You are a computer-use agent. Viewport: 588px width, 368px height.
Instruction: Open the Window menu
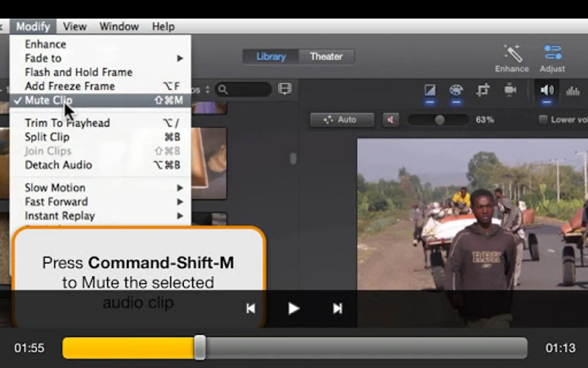(x=119, y=27)
